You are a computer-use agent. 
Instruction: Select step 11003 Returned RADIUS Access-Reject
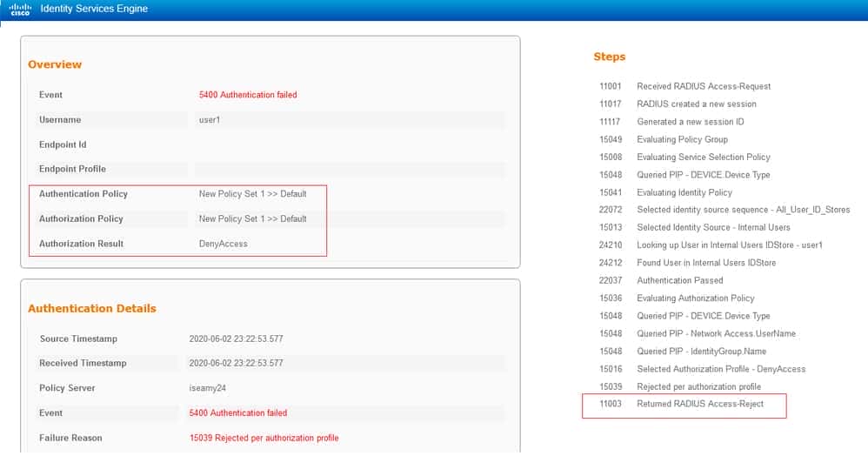(682, 404)
